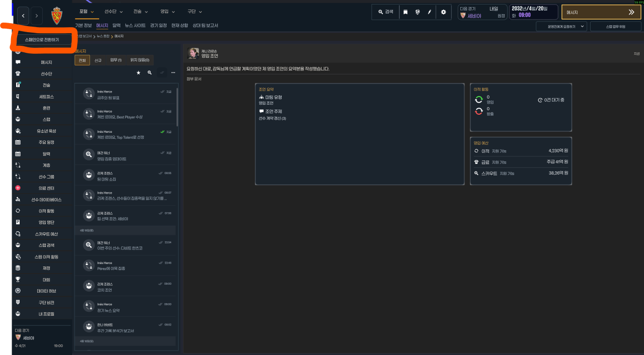Open the 주간 기록 분석가 보고서 message

coord(125,327)
